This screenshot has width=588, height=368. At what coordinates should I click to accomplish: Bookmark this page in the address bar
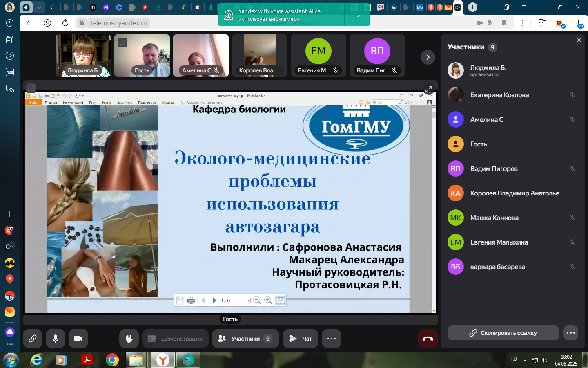[504, 23]
